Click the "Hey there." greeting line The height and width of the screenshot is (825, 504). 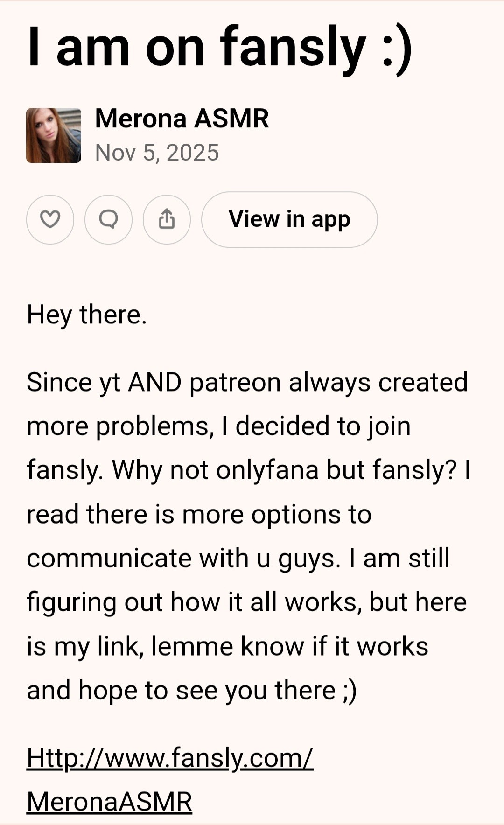pyautogui.click(x=87, y=315)
